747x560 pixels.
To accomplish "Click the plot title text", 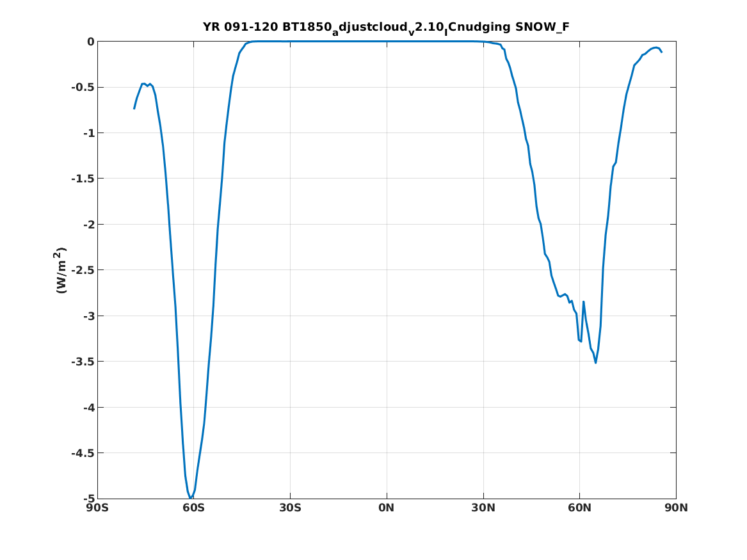I will coord(386,28).
